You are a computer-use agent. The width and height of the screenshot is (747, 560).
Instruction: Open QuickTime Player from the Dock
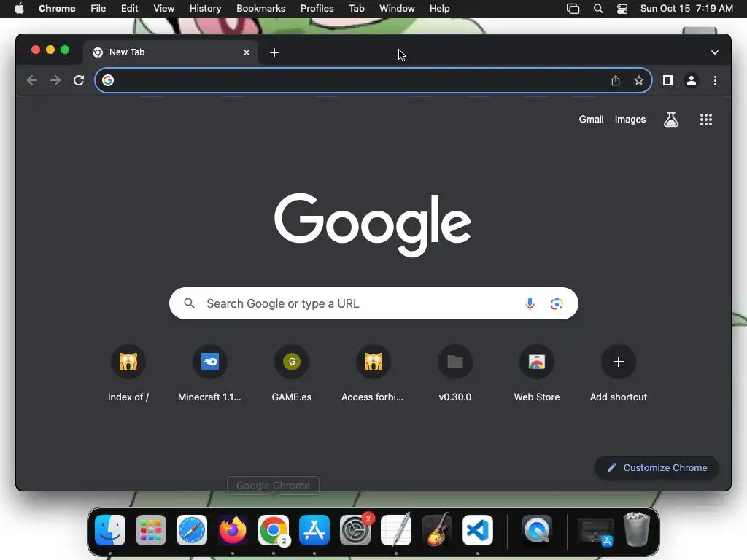click(x=537, y=530)
